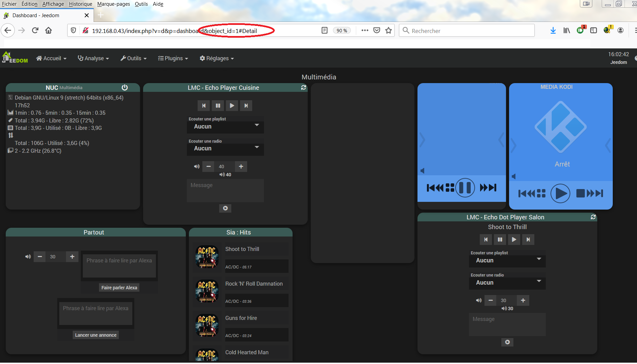Image resolution: width=637 pixels, height=364 pixels.
Task: Decrease volume on Echo Player Cuisine
Action: point(208,167)
